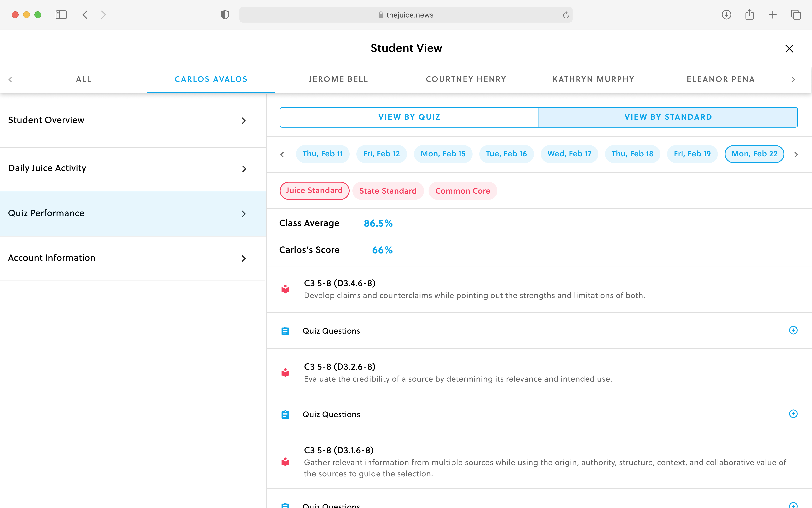Open the Student Overview section
Viewport: 812px width, 508px height.
point(133,120)
